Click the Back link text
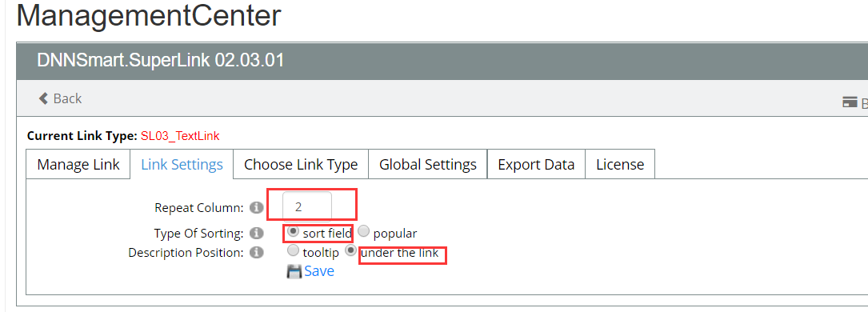 [67, 98]
